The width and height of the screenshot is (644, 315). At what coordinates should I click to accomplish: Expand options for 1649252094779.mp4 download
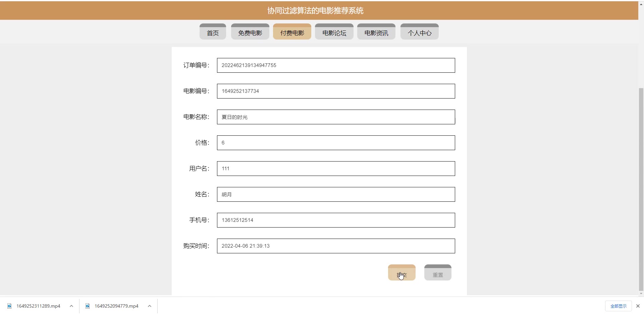tap(150, 306)
